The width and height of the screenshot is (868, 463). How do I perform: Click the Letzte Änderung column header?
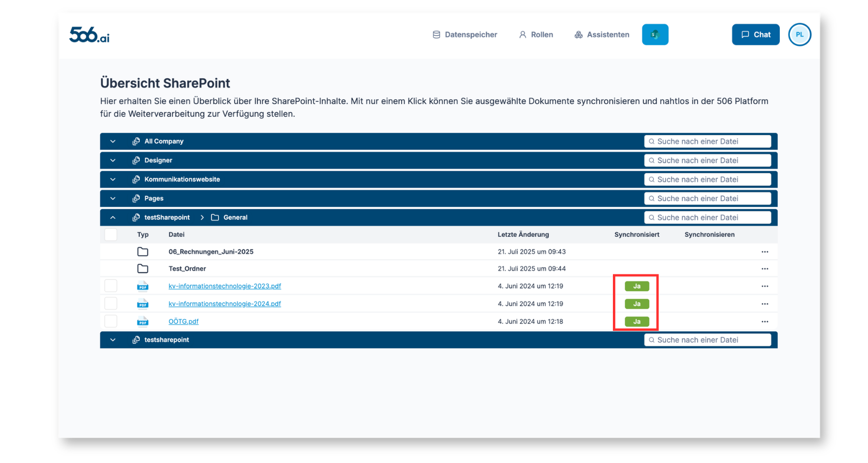coord(523,234)
